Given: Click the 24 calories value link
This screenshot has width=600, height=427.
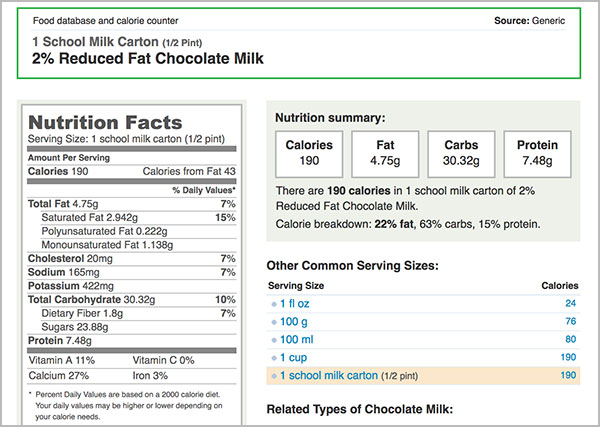Looking at the screenshot, I should tap(571, 303).
